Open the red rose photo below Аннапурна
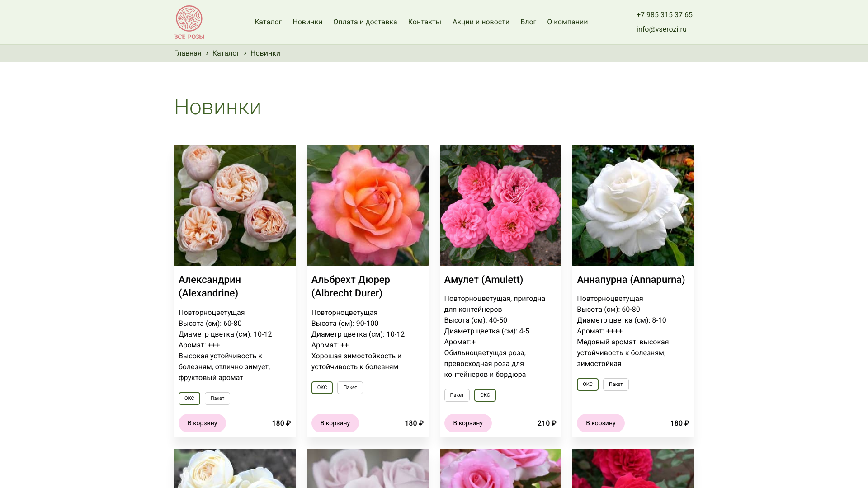868x488 pixels. [x=633, y=469]
